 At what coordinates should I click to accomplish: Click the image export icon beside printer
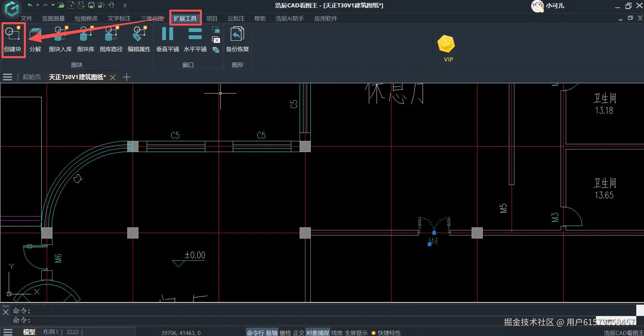tap(101, 5)
